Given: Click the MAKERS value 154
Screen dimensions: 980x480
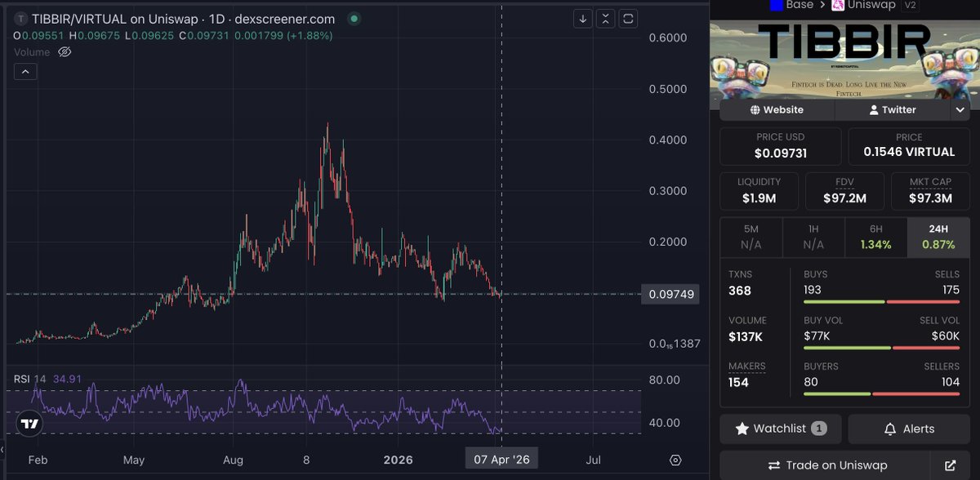Looking at the screenshot, I should pos(739,382).
